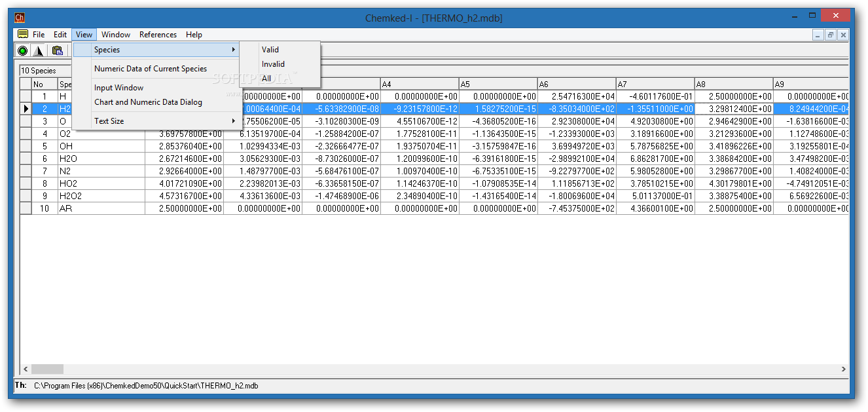Screen dimensions: 868x412
Task: Select the N2 species name cell
Action: coord(101,171)
